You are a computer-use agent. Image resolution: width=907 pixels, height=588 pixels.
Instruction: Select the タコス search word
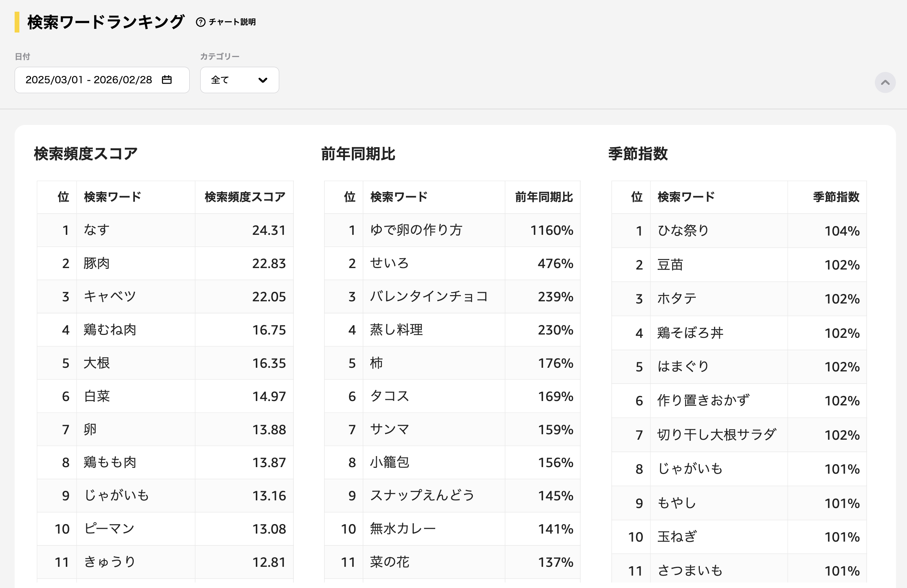390,396
